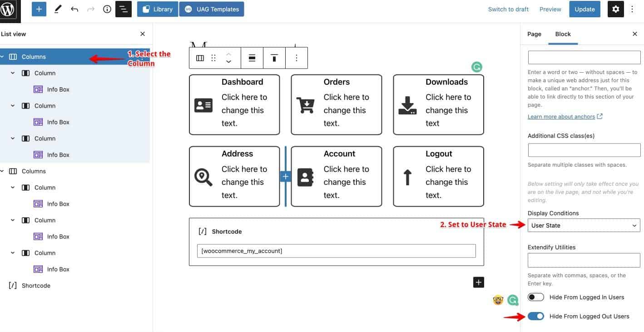The width and height of the screenshot is (644, 332).
Task: Open the settings gear panel
Action: [x=616, y=9]
